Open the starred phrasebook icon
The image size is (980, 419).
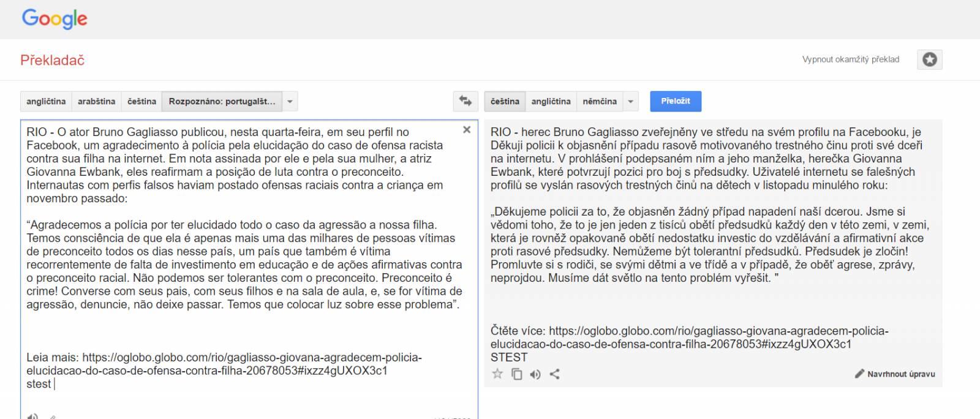click(930, 59)
